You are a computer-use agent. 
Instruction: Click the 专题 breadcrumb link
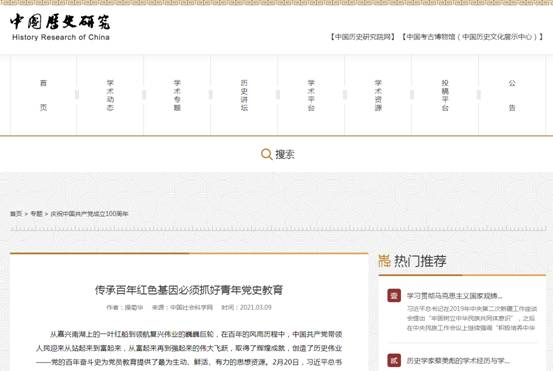pyautogui.click(x=36, y=214)
